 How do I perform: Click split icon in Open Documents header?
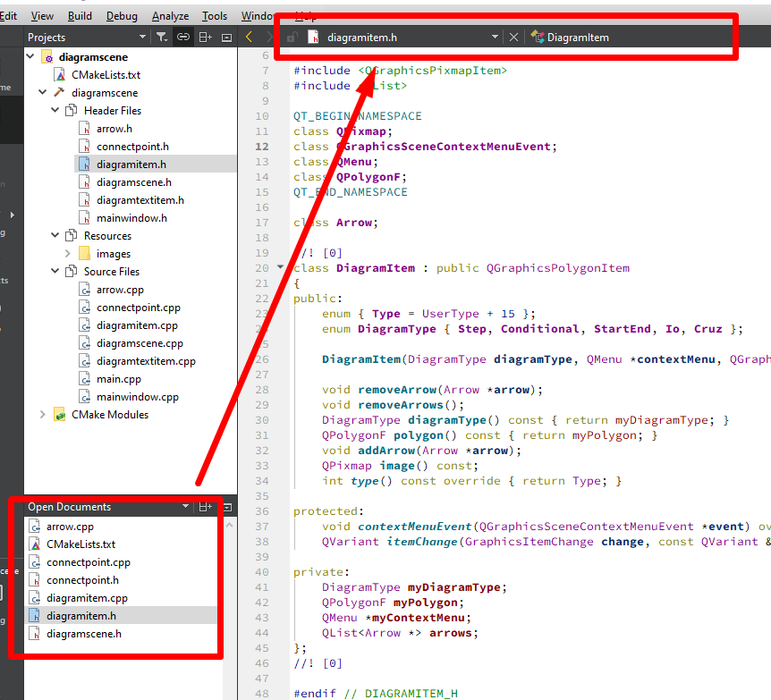pos(205,507)
